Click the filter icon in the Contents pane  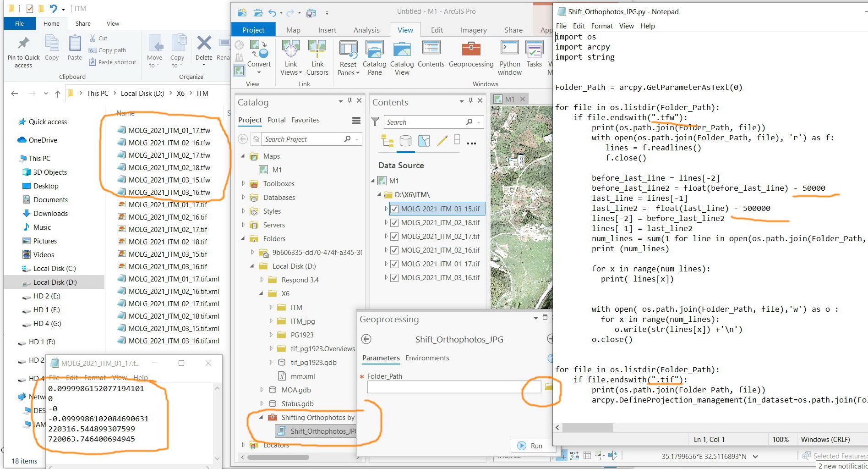click(376, 121)
